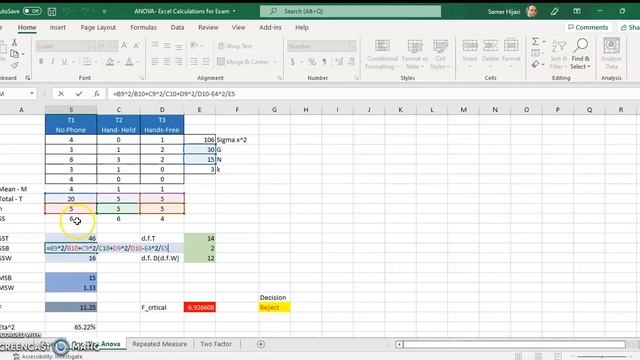
Task: Expand the Merge & Center dropdown arrow
Action: 275,62
